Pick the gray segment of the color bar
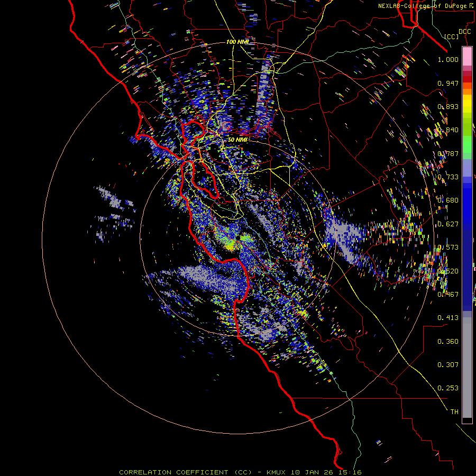The width and height of the screenshot is (476, 476). (467, 368)
